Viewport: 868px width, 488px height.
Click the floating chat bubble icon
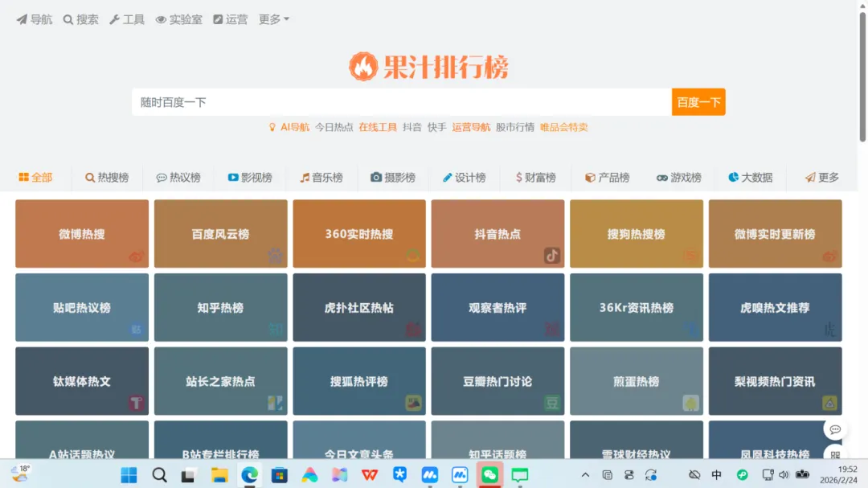835,429
